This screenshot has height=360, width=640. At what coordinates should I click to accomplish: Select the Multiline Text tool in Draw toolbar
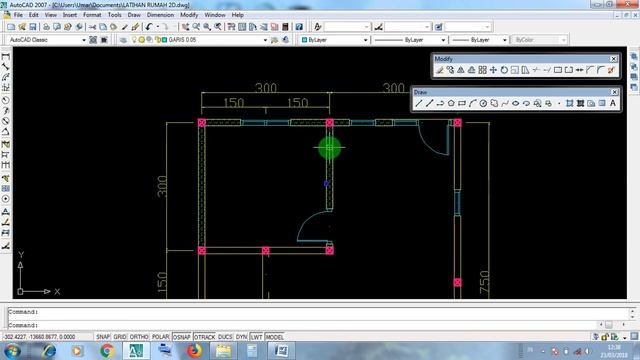coord(613,104)
